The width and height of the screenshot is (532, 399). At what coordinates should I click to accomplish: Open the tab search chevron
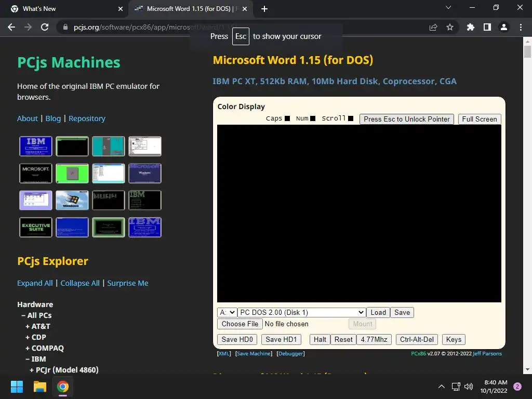pyautogui.click(x=448, y=7)
